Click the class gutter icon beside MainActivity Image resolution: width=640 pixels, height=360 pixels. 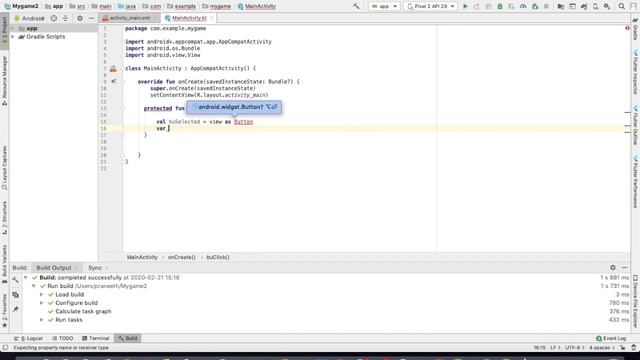(x=113, y=69)
